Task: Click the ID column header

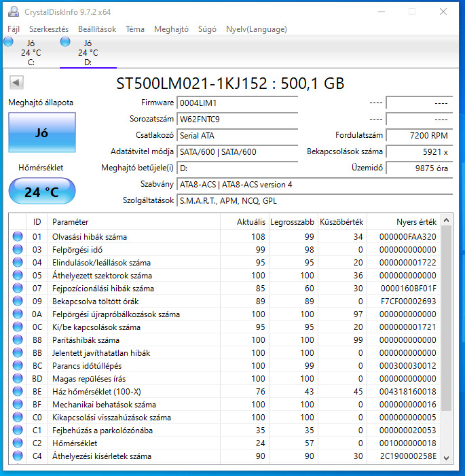Action: (x=37, y=222)
